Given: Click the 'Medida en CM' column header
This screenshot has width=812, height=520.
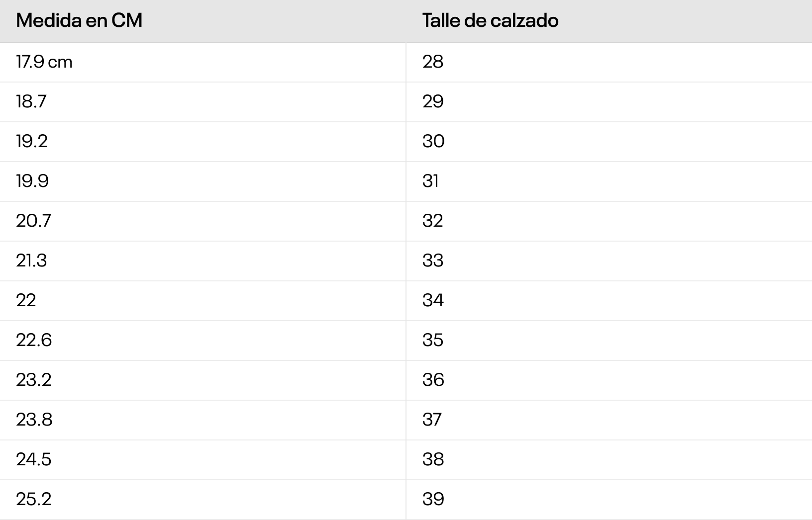Looking at the screenshot, I should click(x=79, y=20).
